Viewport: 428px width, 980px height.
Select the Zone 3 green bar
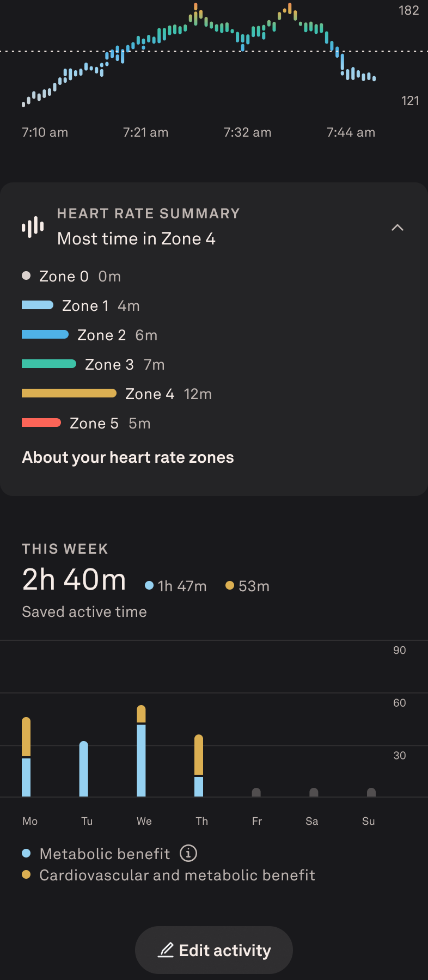tap(48, 364)
